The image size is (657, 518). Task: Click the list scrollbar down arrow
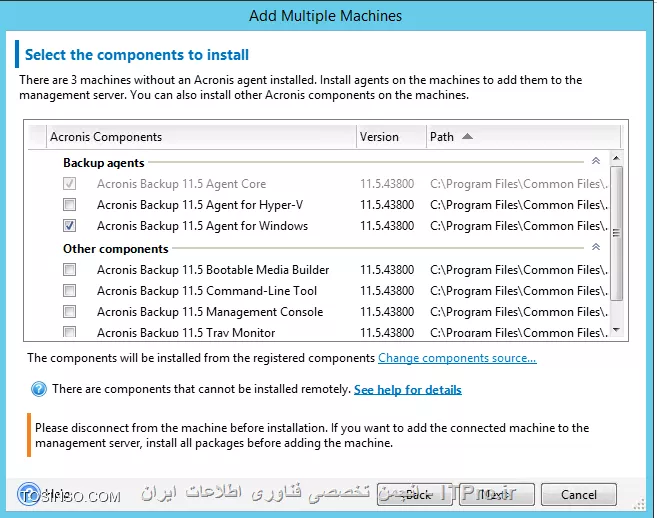tap(616, 330)
